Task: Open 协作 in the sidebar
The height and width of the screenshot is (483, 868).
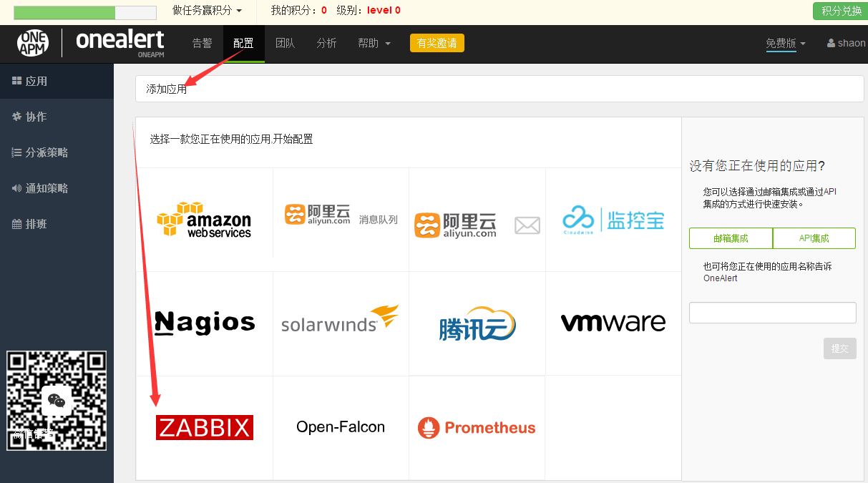Action: point(57,117)
